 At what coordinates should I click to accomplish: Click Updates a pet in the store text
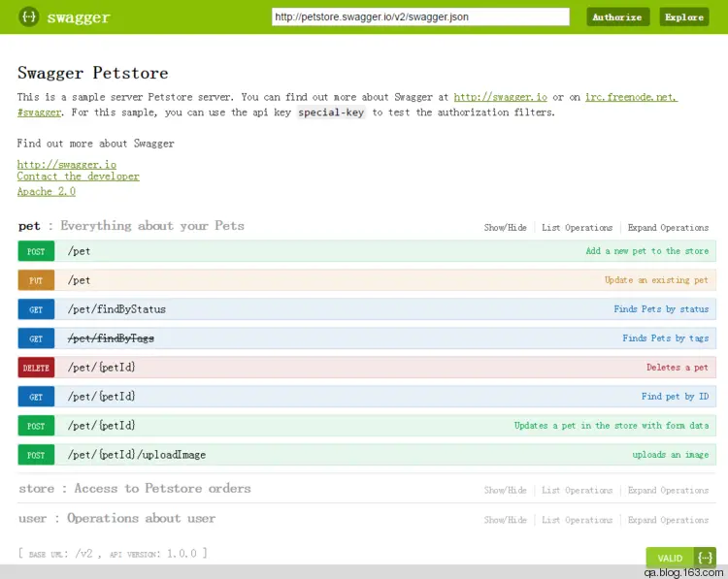(611, 426)
